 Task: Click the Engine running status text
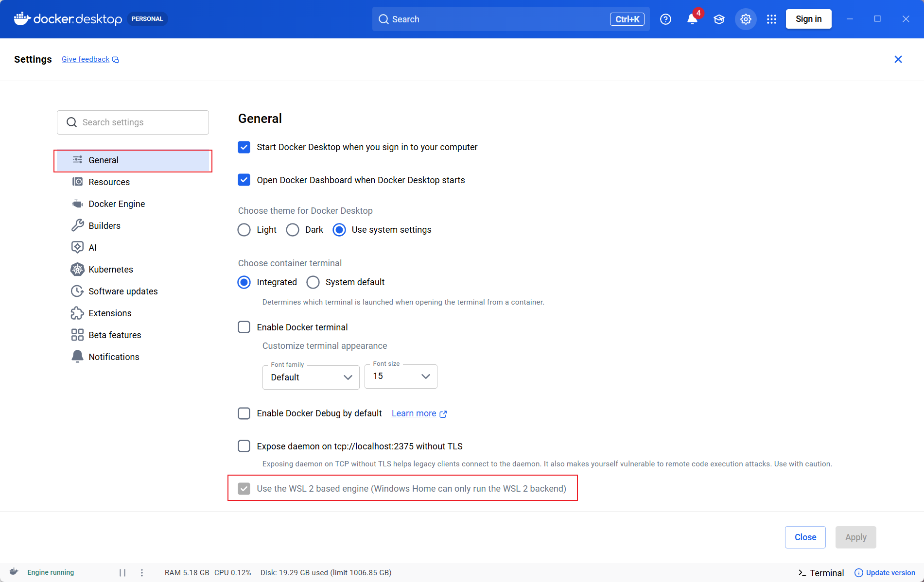[51, 572]
